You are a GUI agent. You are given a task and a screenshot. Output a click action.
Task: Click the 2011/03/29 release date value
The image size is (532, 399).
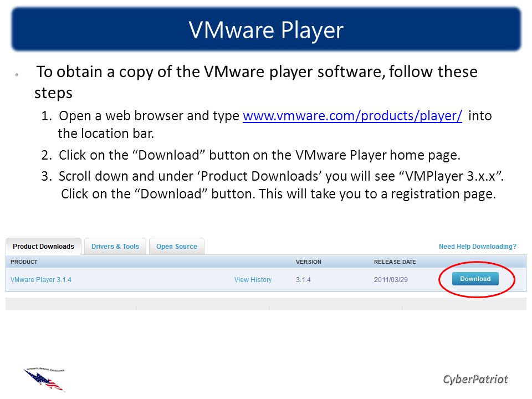[x=391, y=279]
